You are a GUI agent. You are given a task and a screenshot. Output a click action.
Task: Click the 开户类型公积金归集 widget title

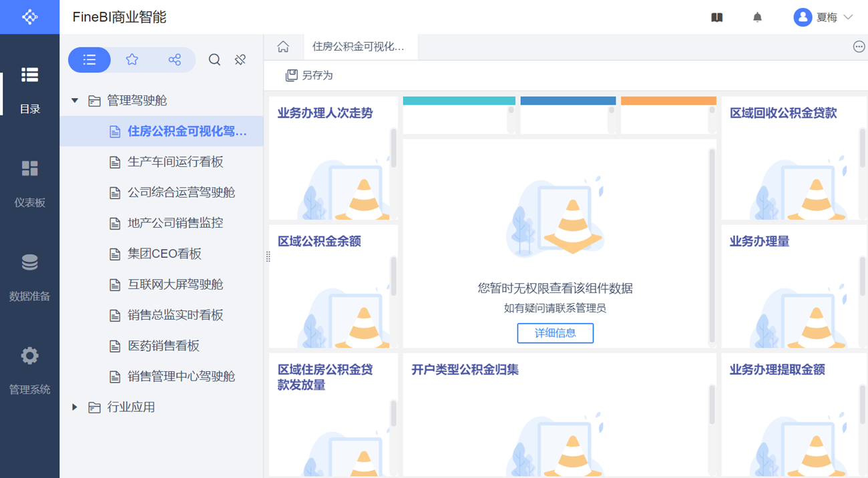(x=465, y=370)
